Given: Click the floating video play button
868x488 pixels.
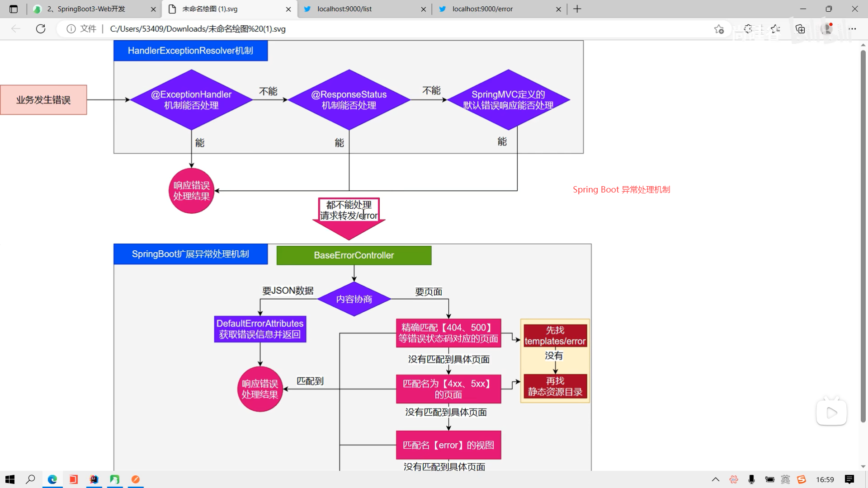Looking at the screenshot, I should point(831,413).
